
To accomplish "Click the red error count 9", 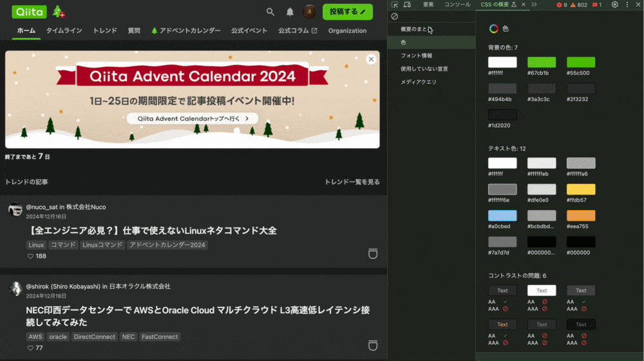I will coord(562,5).
